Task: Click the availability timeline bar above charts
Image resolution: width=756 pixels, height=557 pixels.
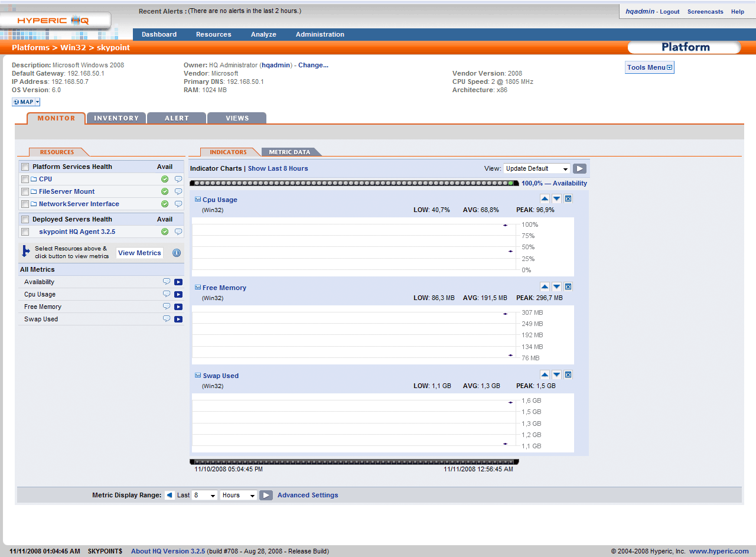Action: (354, 183)
